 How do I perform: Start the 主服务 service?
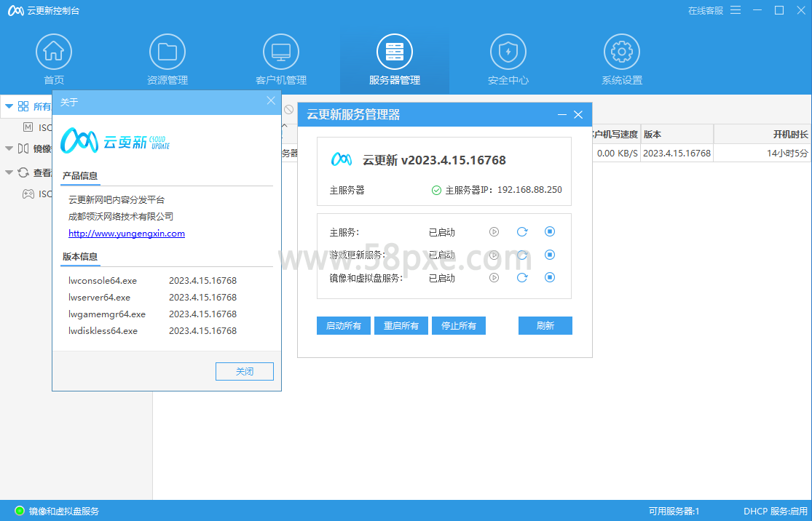pyautogui.click(x=494, y=232)
